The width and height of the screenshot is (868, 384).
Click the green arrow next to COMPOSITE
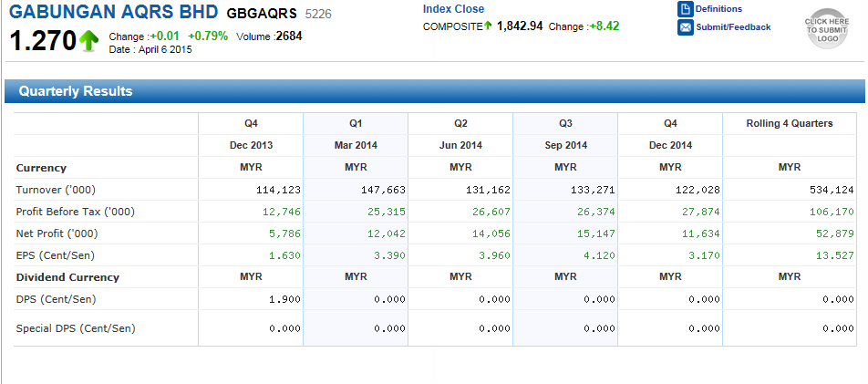click(488, 26)
